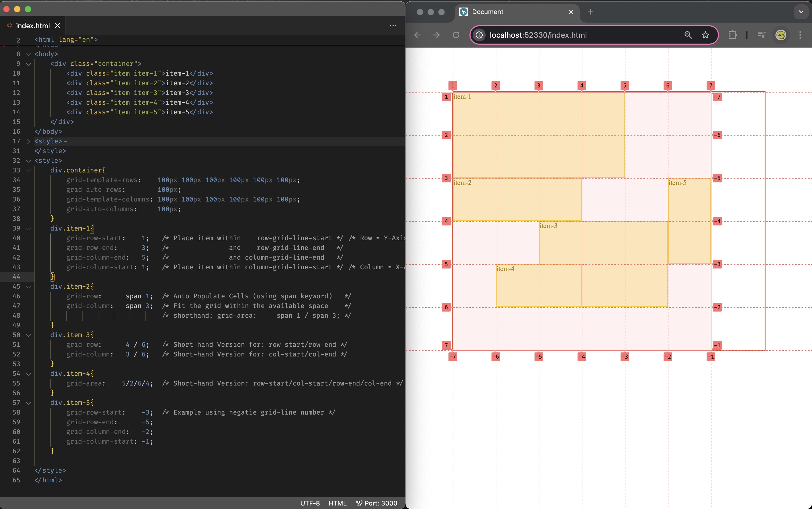
Task: Open the media control icon in browser toolbar
Action: [x=761, y=35]
